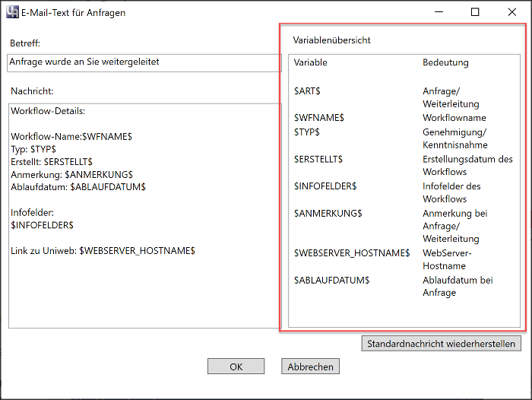Click inside the Nachricht message text area

tap(145, 216)
